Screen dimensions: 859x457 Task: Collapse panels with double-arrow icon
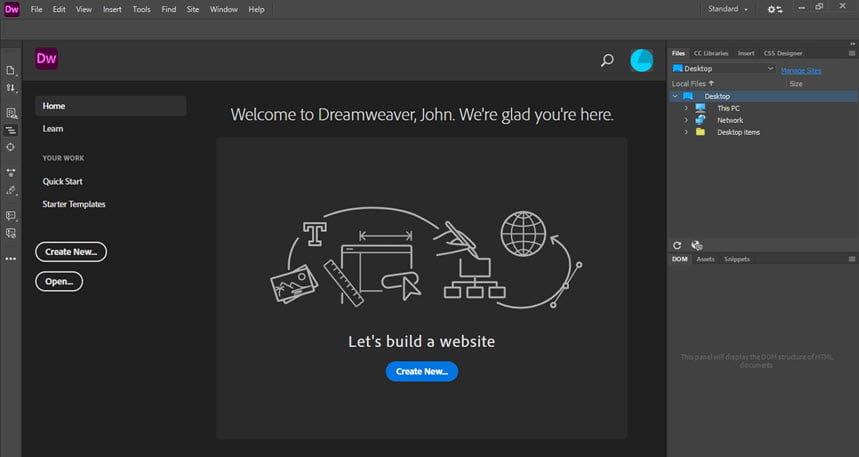click(852, 44)
